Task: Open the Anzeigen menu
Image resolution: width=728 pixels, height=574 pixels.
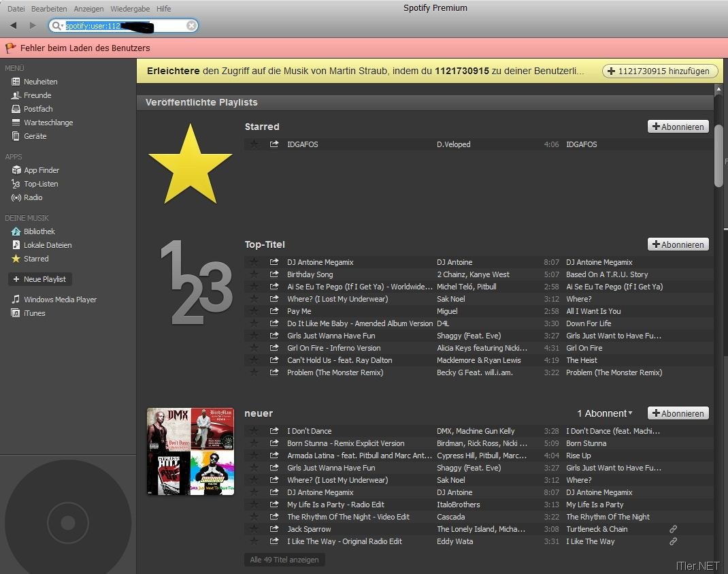Action: 88,9
